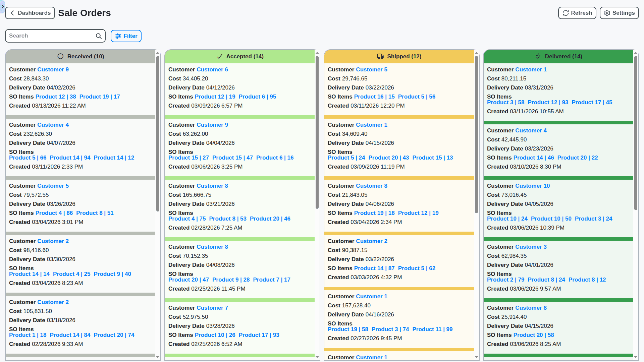Viewport: 644px width, 362px height.
Task: Open Product 16 | 15 item link
Action: point(374,97)
